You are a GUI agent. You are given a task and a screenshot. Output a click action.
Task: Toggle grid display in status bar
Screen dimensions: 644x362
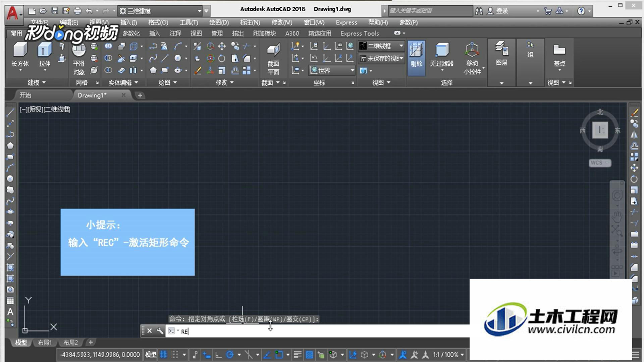pyautogui.click(x=164, y=354)
